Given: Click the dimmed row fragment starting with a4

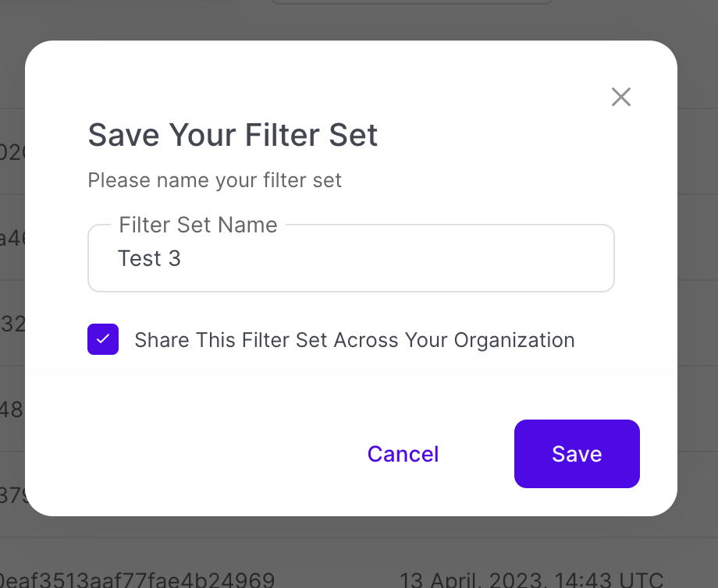Looking at the screenshot, I should click(11, 238).
